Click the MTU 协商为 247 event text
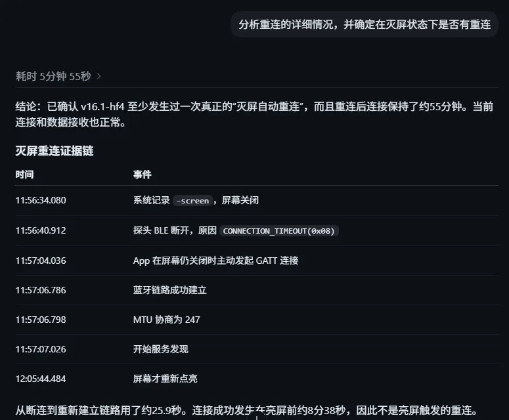Viewport: 509px width, 420px height. pos(167,320)
